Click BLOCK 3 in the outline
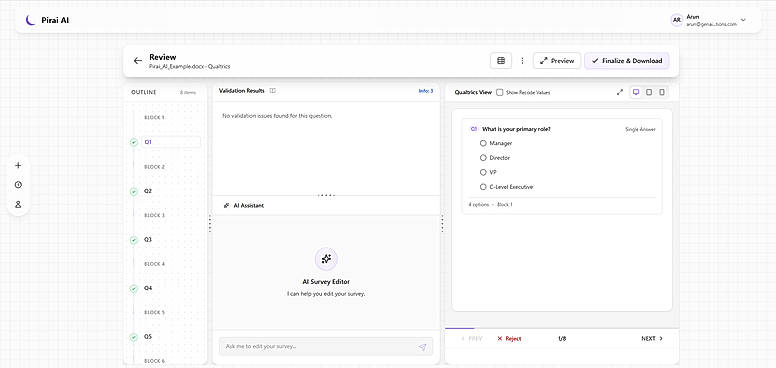This screenshot has width=776, height=368. 154,215
